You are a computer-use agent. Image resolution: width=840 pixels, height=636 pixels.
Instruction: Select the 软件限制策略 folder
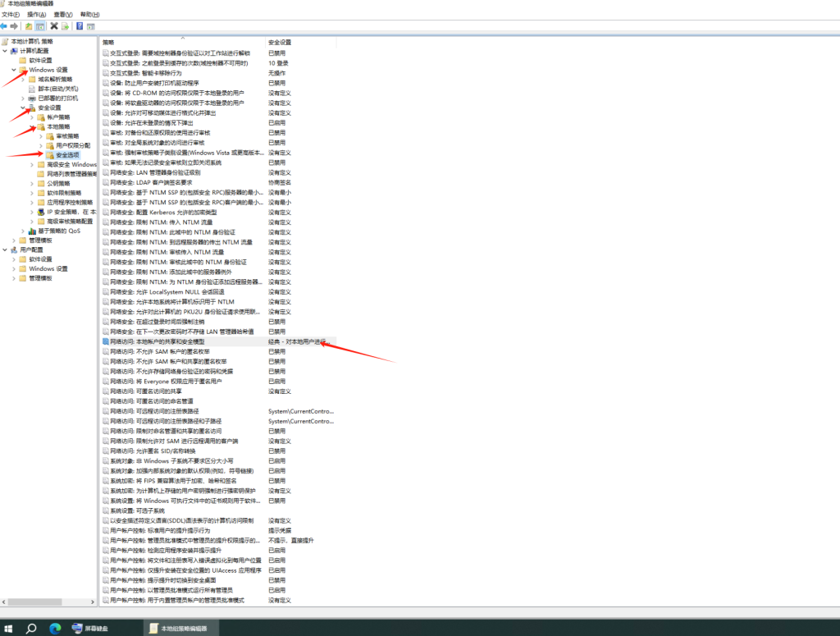click(x=64, y=193)
